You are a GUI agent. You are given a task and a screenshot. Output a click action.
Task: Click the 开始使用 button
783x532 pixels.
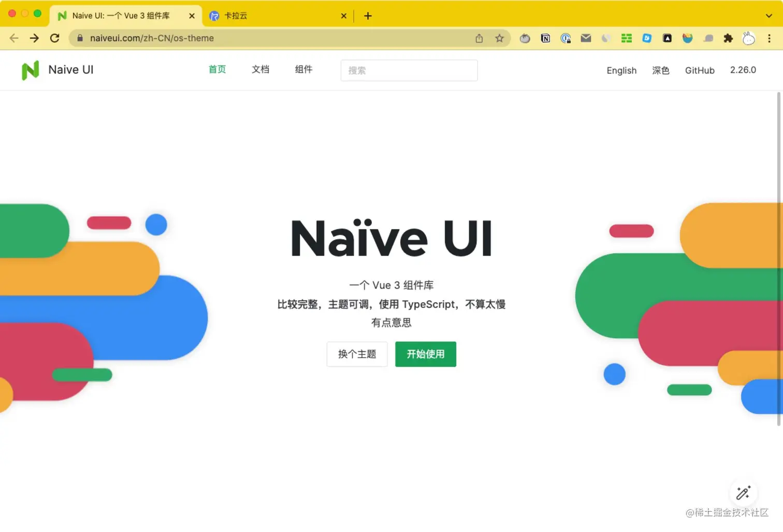click(x=426, y=354)
